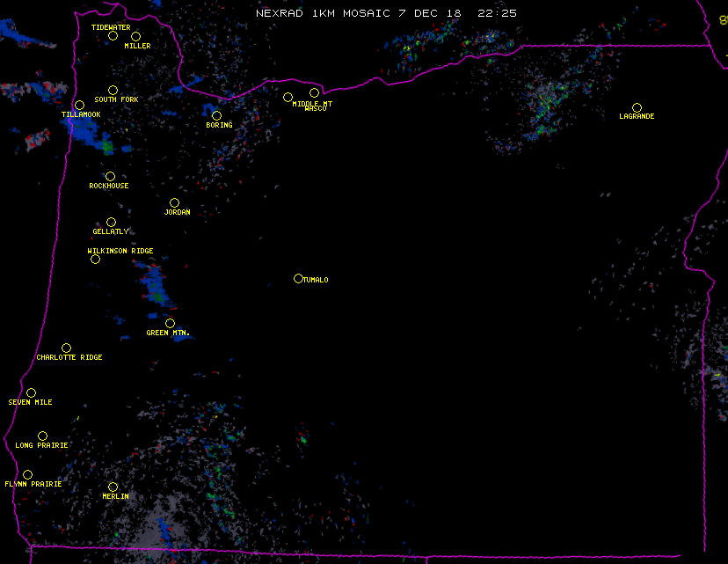Click the MIDDLE MT station text label

[309, 103]
